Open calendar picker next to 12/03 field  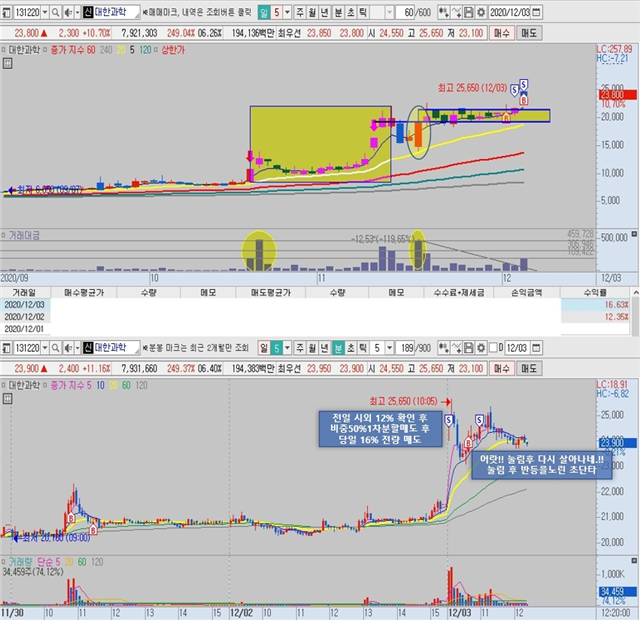(x=536, y=348)
